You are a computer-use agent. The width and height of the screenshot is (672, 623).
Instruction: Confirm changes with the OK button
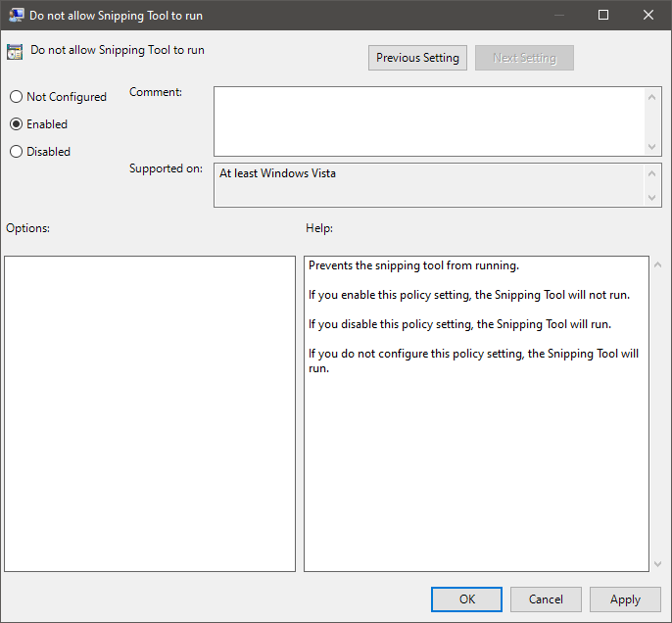click(466, 599)
